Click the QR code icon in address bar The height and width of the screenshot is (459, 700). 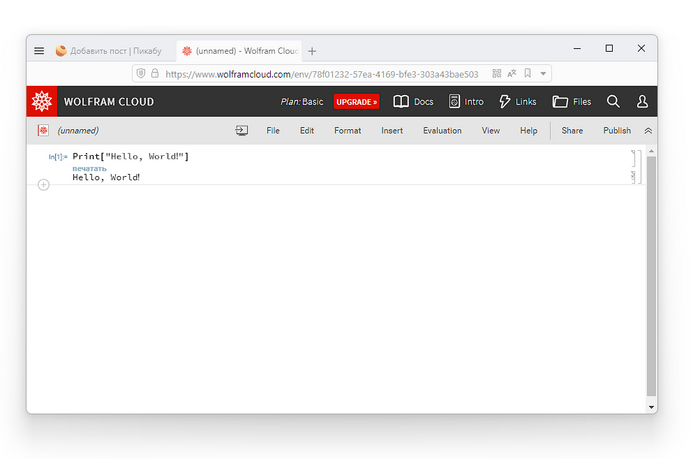tap(496, 73)
